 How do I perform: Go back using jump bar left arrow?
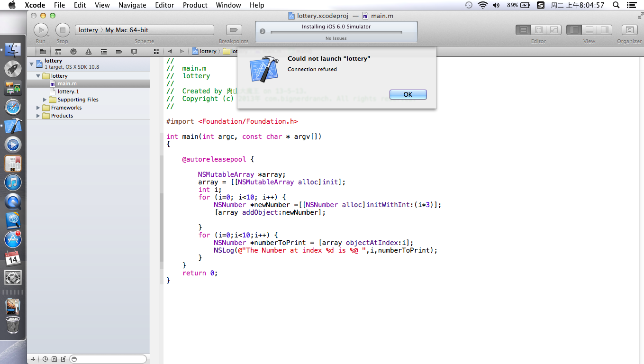(170, 51)
